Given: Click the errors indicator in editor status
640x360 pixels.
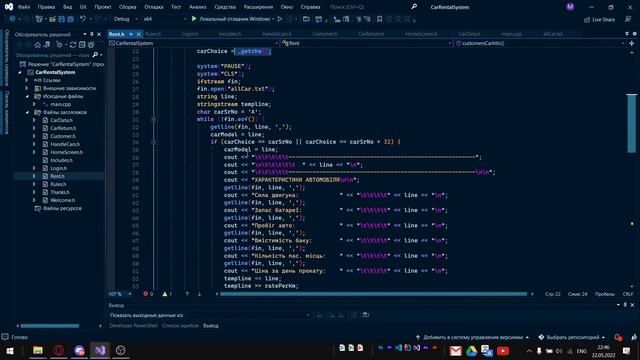Looking at the screenshot, I should tap(148, 294).
